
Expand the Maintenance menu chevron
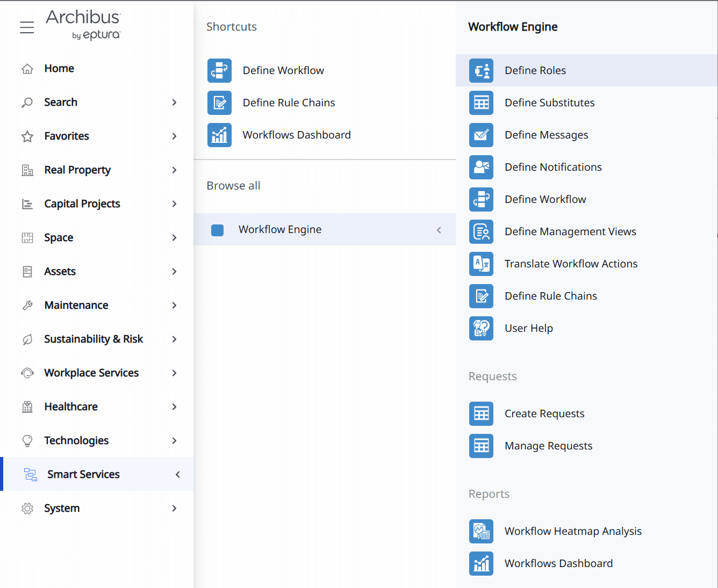174,306
